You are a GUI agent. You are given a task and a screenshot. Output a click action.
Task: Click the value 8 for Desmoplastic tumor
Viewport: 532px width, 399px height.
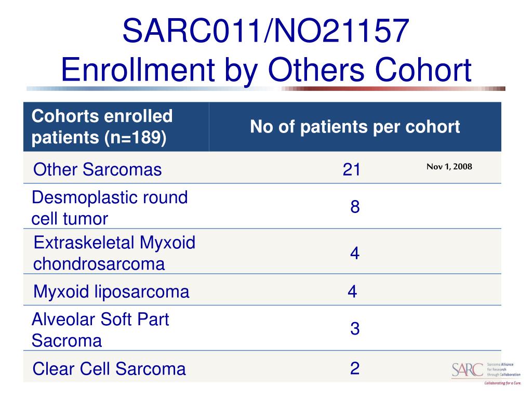point(355,207)
